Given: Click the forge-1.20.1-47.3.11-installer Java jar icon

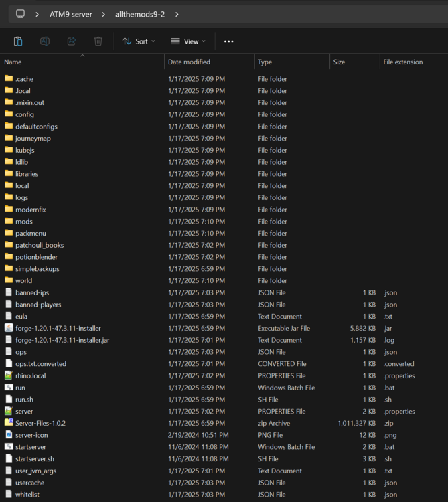Looking at the screenshot, I should click(x=9, y=328).
